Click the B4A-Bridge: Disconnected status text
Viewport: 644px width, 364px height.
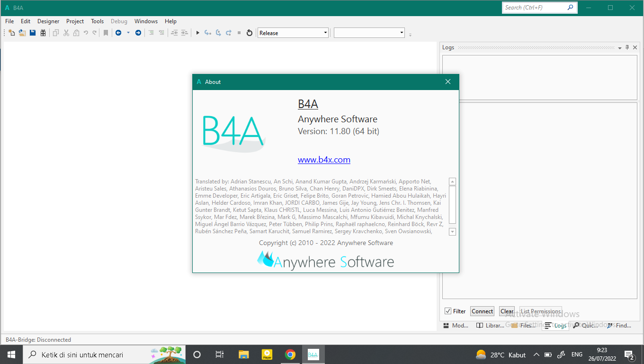click(38, 340)
